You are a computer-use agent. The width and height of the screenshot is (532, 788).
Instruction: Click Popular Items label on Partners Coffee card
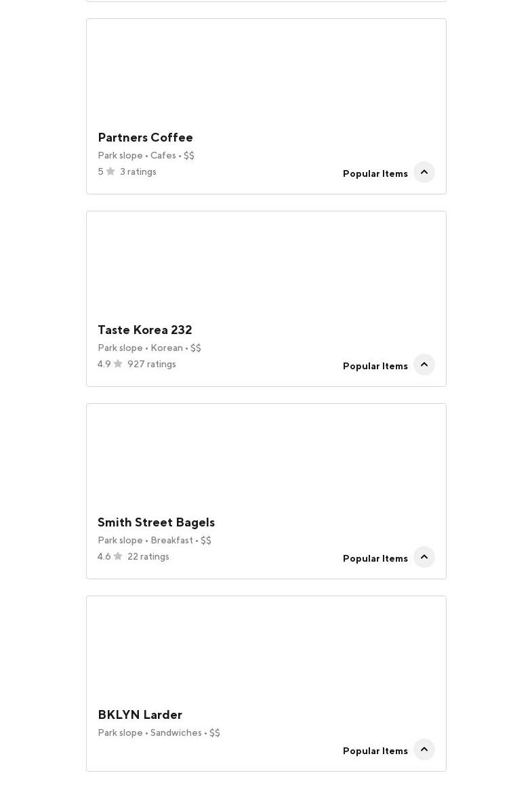coord(375,173)
